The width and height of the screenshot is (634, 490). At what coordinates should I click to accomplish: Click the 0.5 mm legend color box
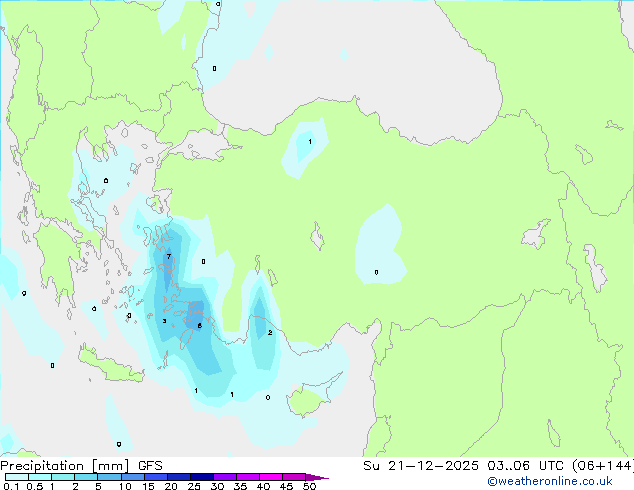click(x=40, y=477)
